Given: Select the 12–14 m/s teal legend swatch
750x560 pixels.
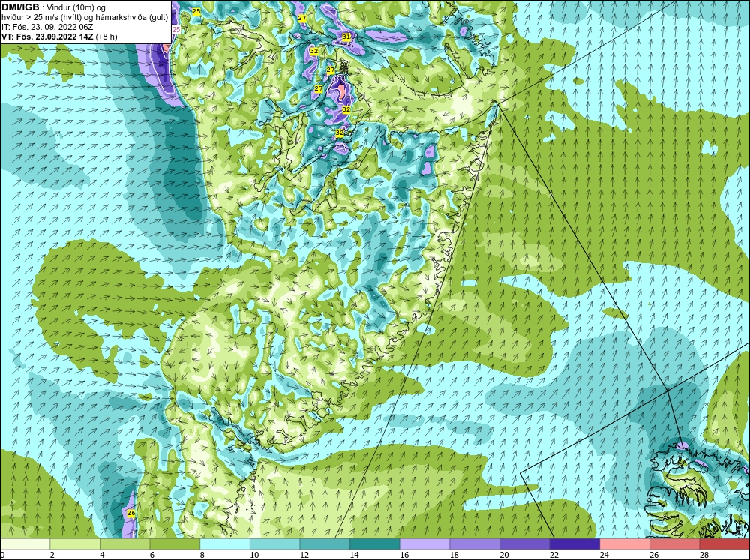Looking at the screenshot, I should 325,544.
